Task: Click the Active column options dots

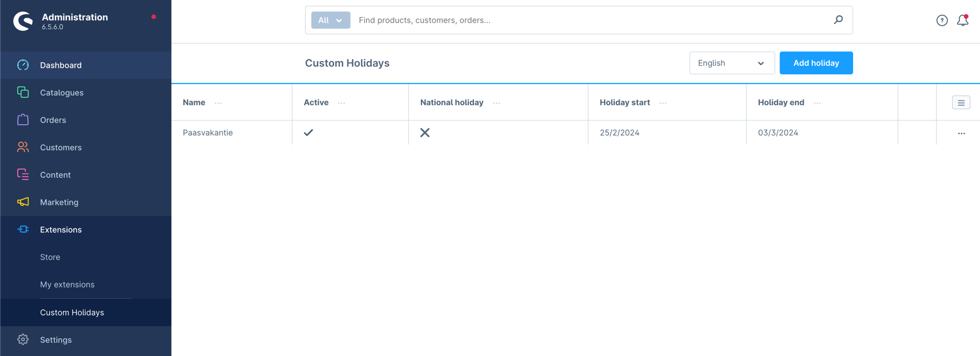Action: point(342,103)
